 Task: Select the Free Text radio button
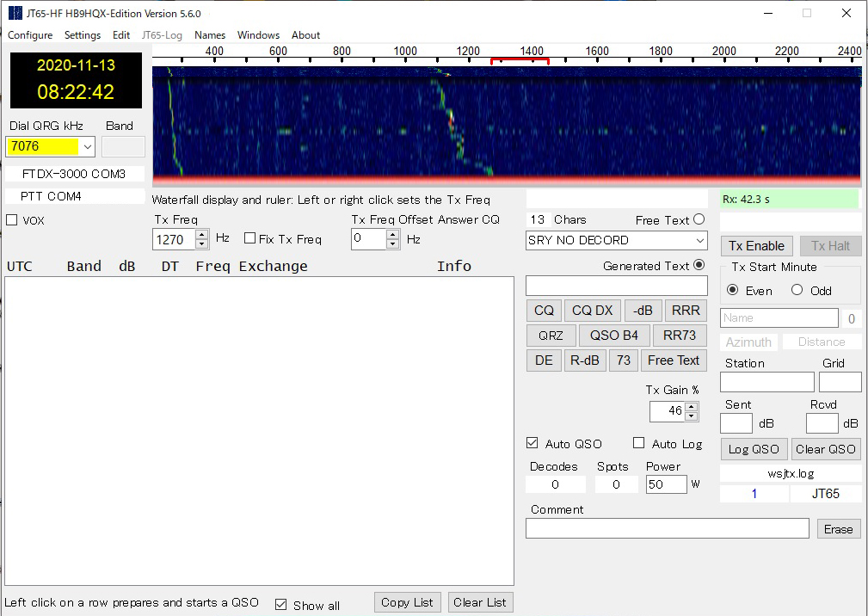click(x=699, y=219)
